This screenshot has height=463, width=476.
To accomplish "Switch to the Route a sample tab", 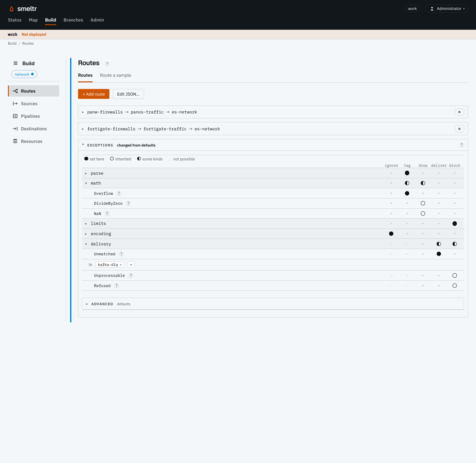I will [116, 75].
